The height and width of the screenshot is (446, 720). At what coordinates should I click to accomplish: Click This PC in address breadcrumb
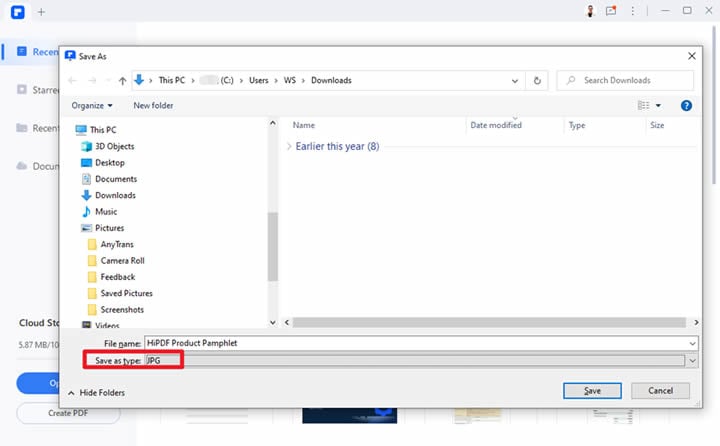click(x=172, y=80)
